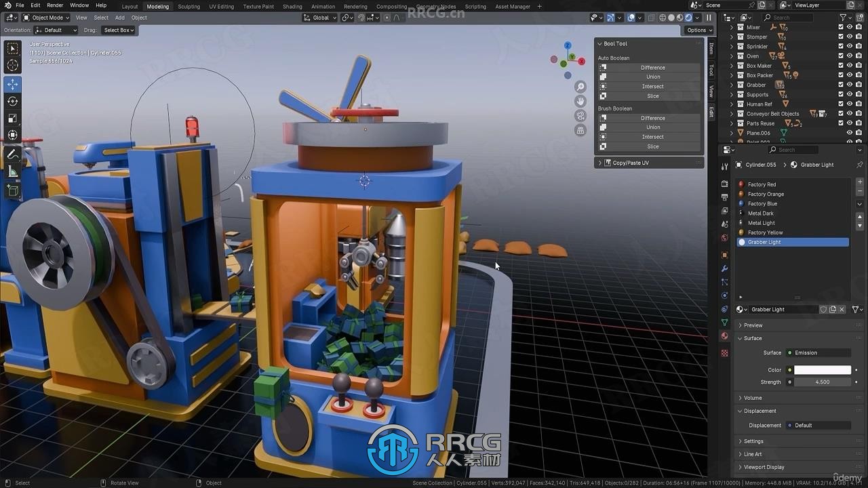Open the Object properties tab icon
The height and width of the screenshot is (488, 868).
(x=724, y=255)
